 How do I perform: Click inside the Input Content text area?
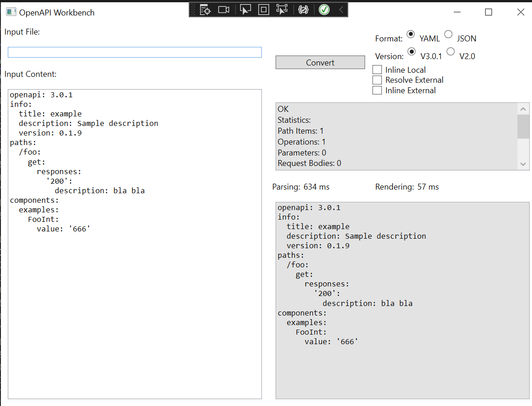click(135, 244)
